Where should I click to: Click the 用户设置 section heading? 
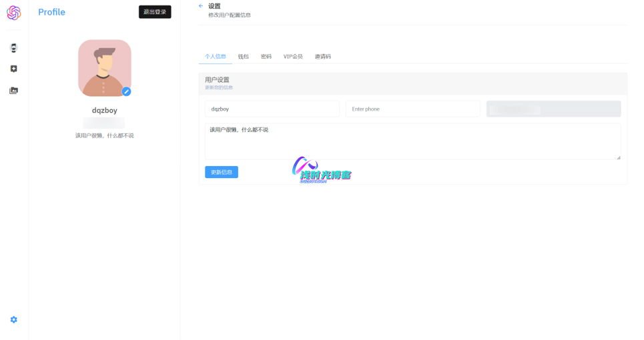click(218, 80)
